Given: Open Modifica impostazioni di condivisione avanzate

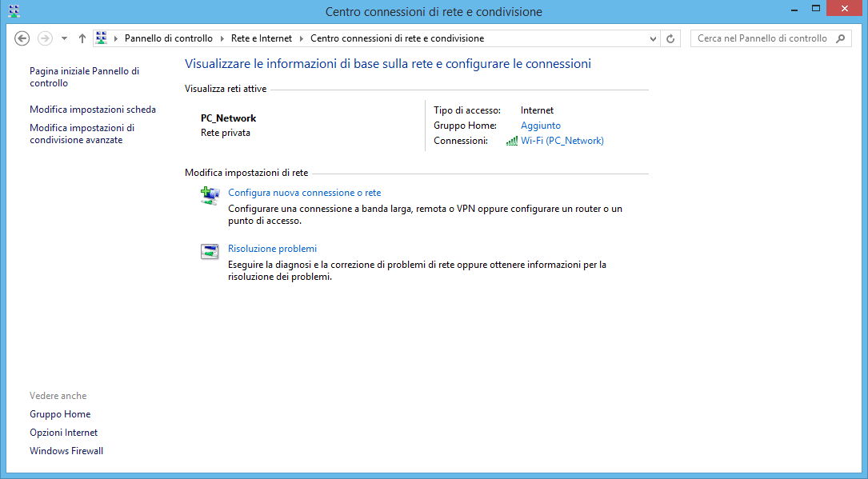Looking at the screenshot, I should (81, 133).
